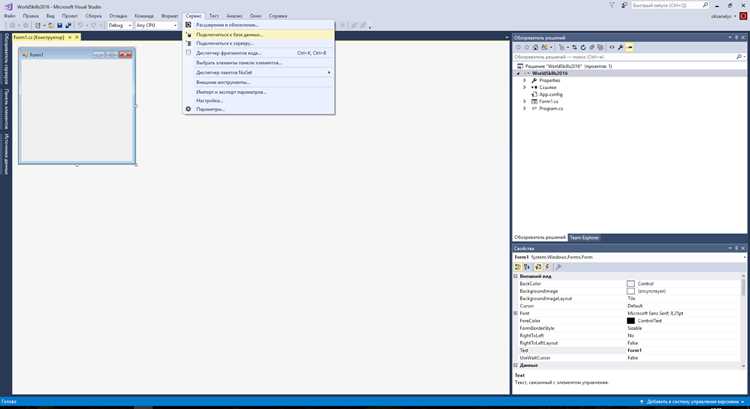Collapse the Внешний вид property category
This screenshot has height=409, width=750.
(516, 276)
